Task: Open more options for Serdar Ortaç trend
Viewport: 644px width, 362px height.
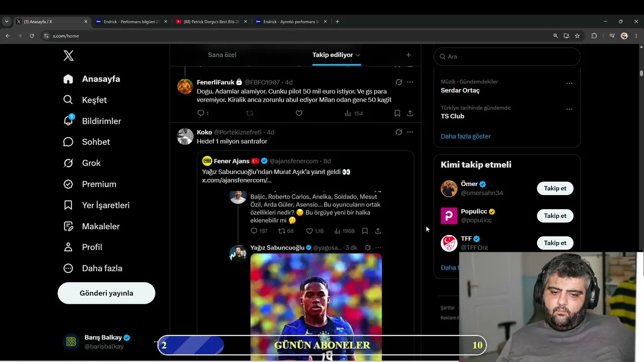Action: [x=569, y=83]
